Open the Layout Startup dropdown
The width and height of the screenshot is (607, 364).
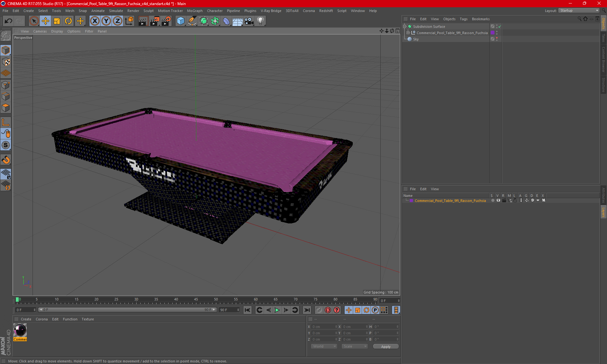coord(579,10)
